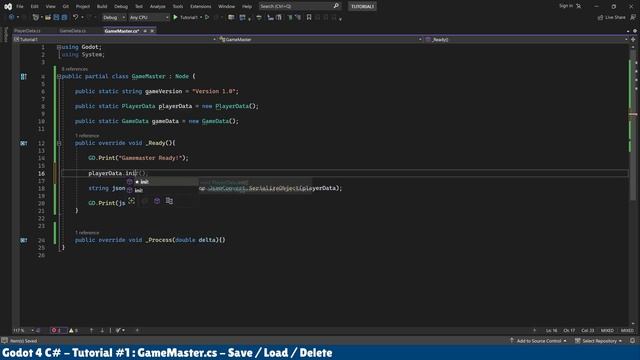Click Select Repository button
Viewport: 640px width, 360px height.
coord(598,341)
